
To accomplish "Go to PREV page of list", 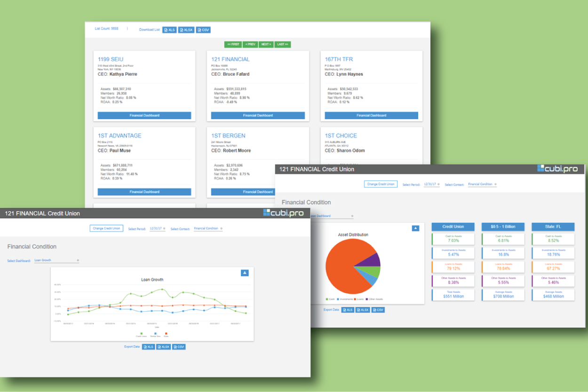I will (x=250, y=44).
